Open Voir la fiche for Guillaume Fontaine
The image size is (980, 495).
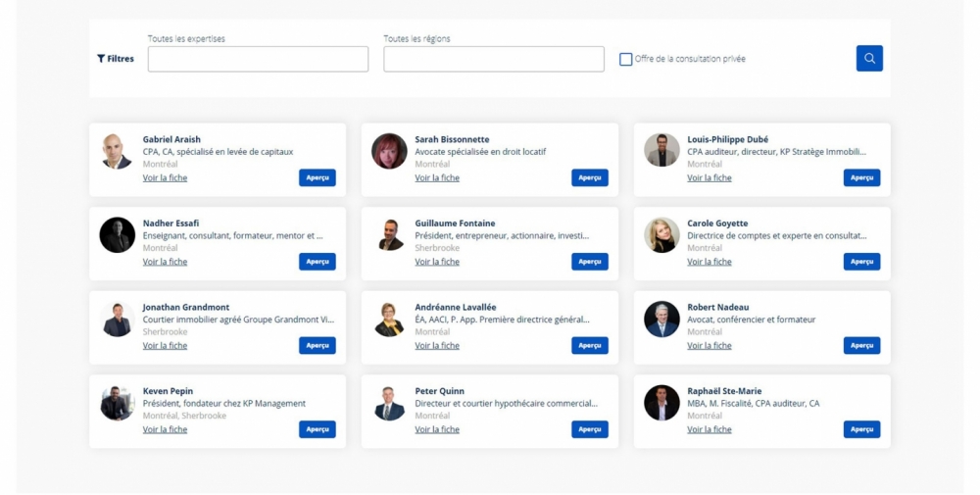437,262
